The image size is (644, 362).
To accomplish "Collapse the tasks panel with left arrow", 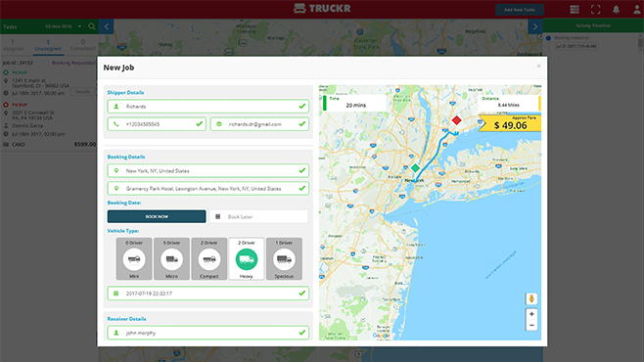I will (x=107, y=26).
